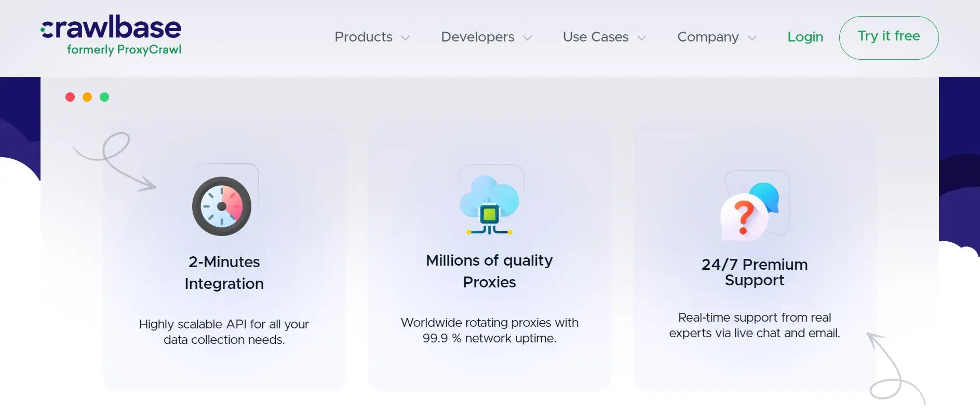The width and height of the screenshot is (980, 414).
Task: Select the Millions of quality Proxies heading
Action: pyautogui.click(x=489, y=271)
